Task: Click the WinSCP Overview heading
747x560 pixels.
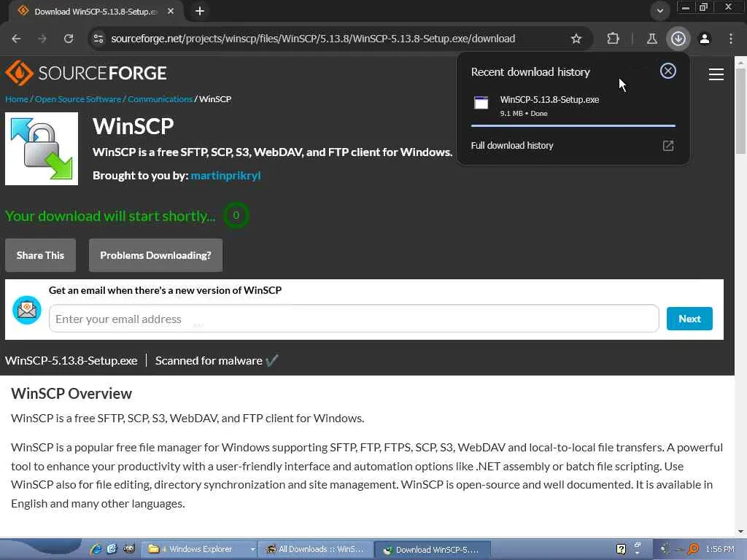Action: click(71, 393)
